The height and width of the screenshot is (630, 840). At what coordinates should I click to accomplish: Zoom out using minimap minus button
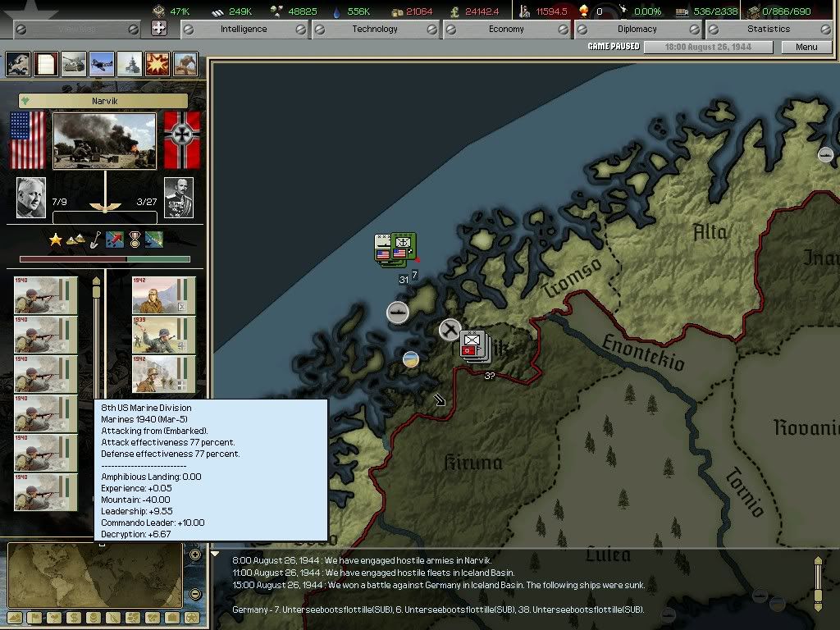coord(194,594)
